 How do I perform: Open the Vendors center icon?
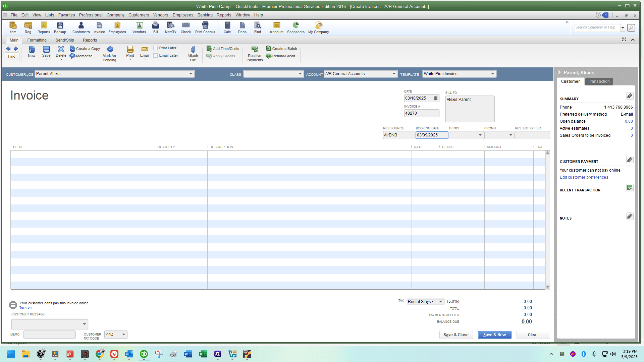click(x=139, y=27)
